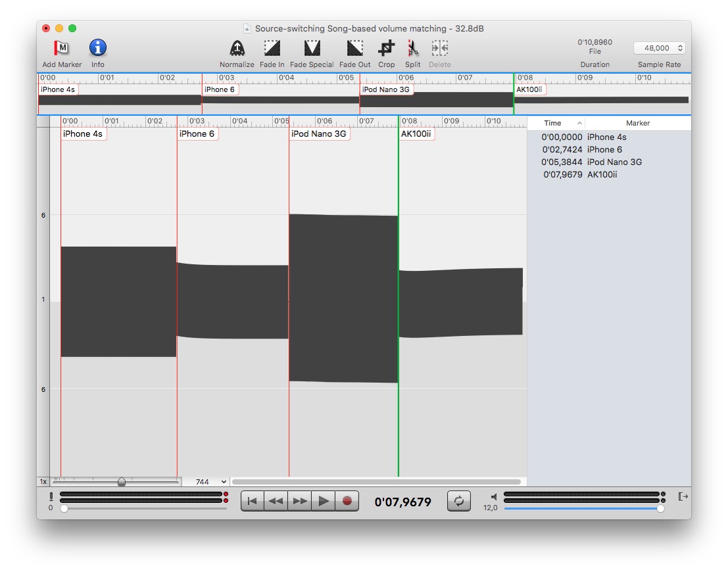Click the Marker column header

[x=637, y=123]
